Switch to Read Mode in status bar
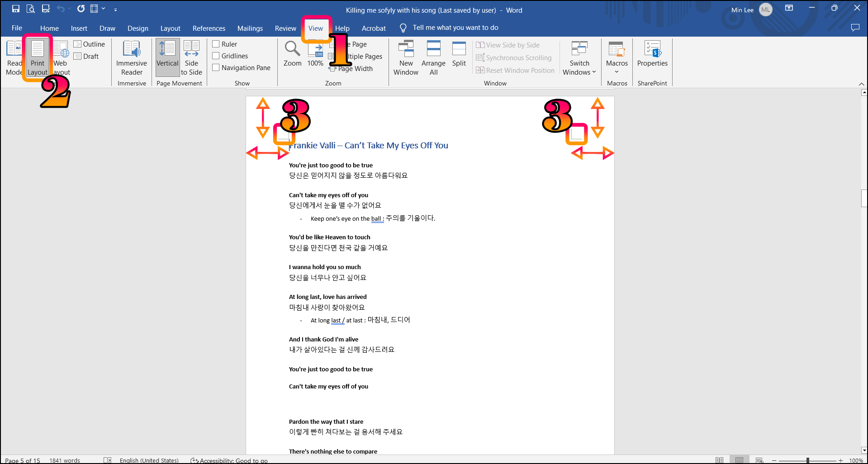The width and height of the screenshot is (868, 464). pyautogui.click(x=719, y=460)
